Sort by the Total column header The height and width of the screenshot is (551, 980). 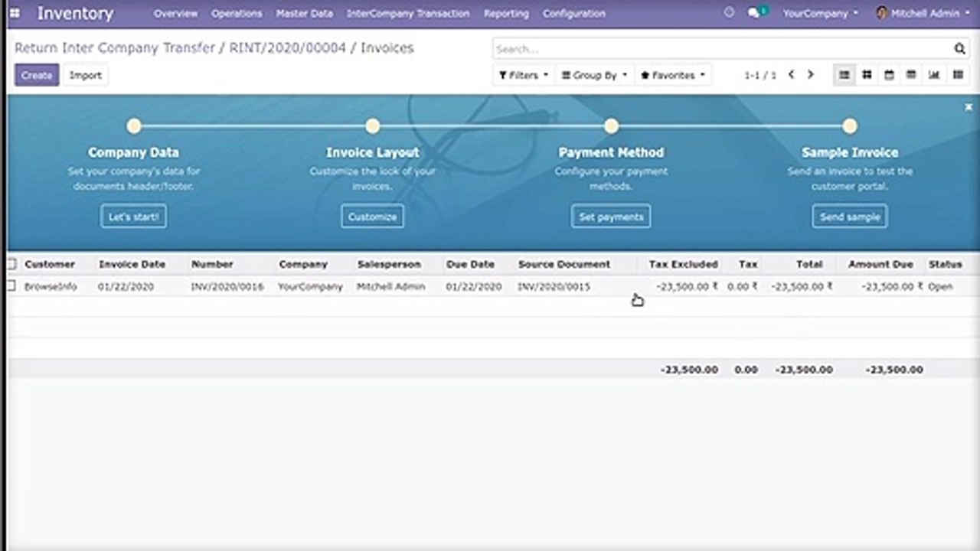(809, 264)
